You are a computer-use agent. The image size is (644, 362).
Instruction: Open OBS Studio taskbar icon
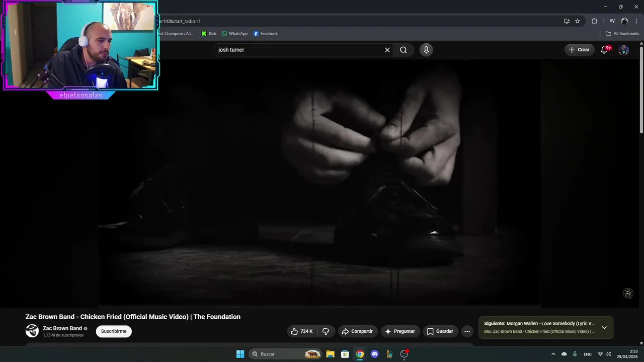[404, 354]
